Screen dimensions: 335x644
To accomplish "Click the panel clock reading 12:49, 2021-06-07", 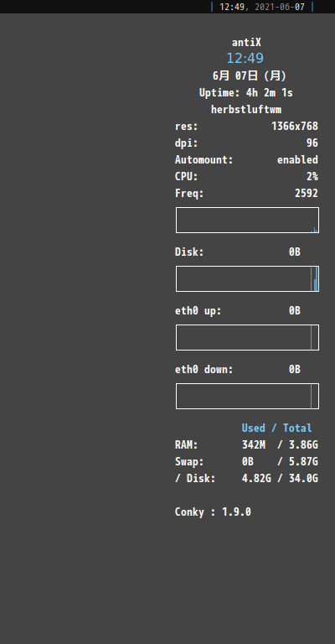I will point(262,7).
